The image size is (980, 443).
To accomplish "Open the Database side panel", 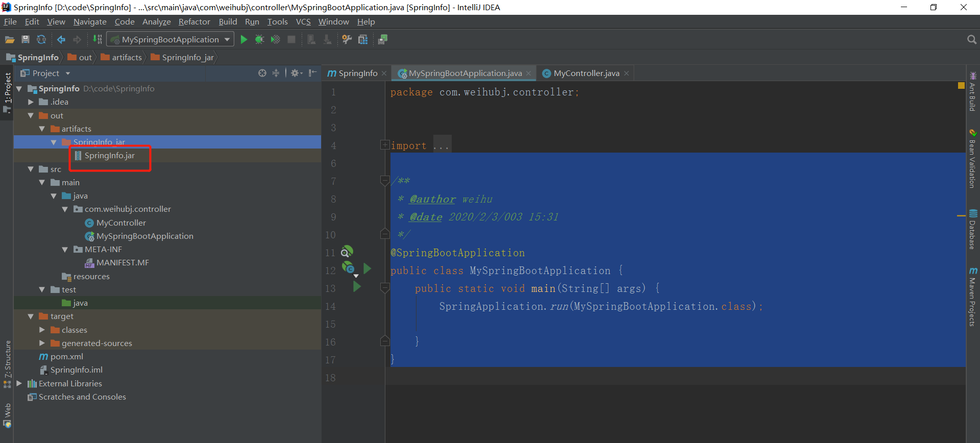I will pyautogui.click(x=973, y=229).
